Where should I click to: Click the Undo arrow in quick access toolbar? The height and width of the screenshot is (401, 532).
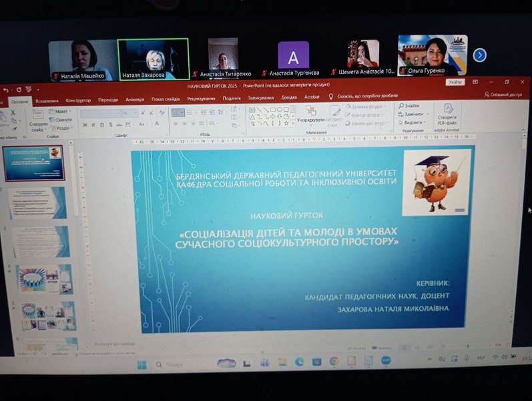click(6, 89)
